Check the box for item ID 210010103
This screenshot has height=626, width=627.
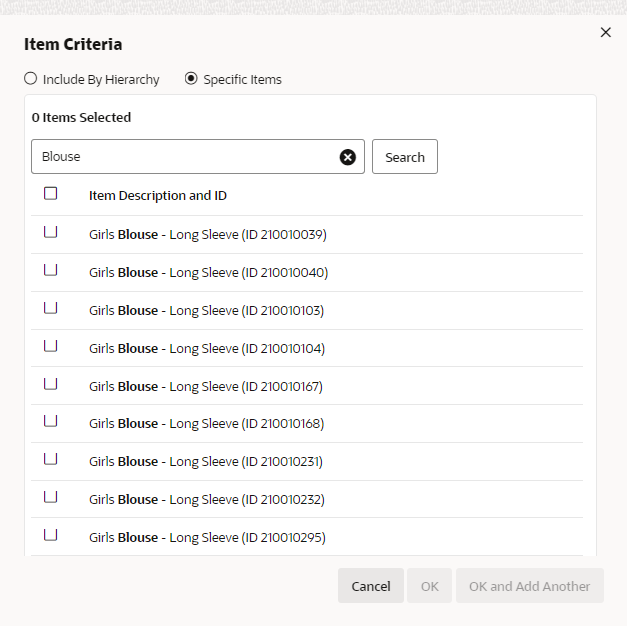point(50,308)
